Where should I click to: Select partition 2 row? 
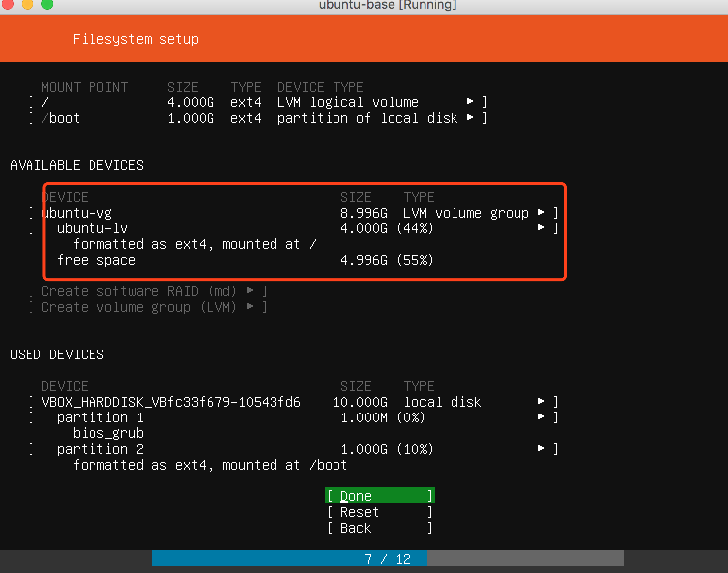point(293,449)
